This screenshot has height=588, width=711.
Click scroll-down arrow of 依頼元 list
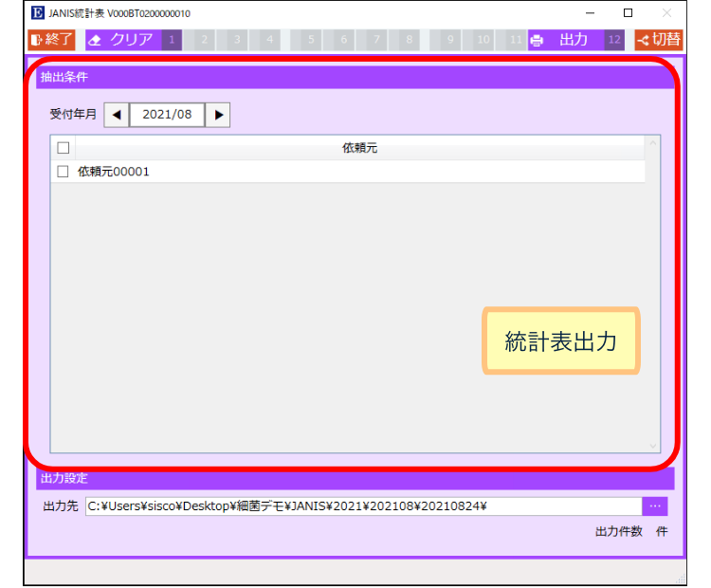[652, 444]
